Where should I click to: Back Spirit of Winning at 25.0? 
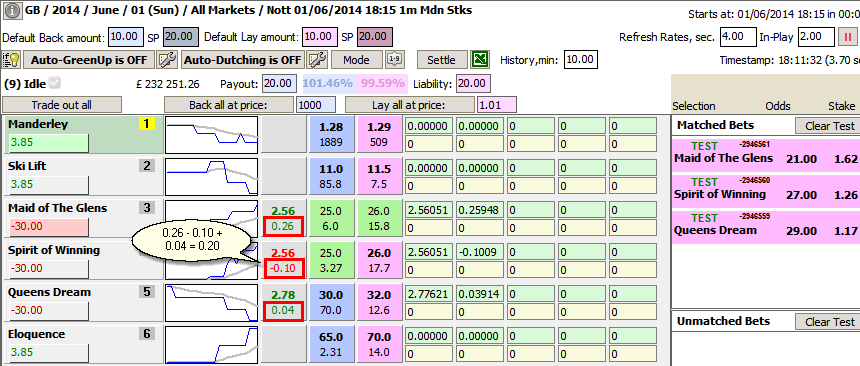(331, 261)
